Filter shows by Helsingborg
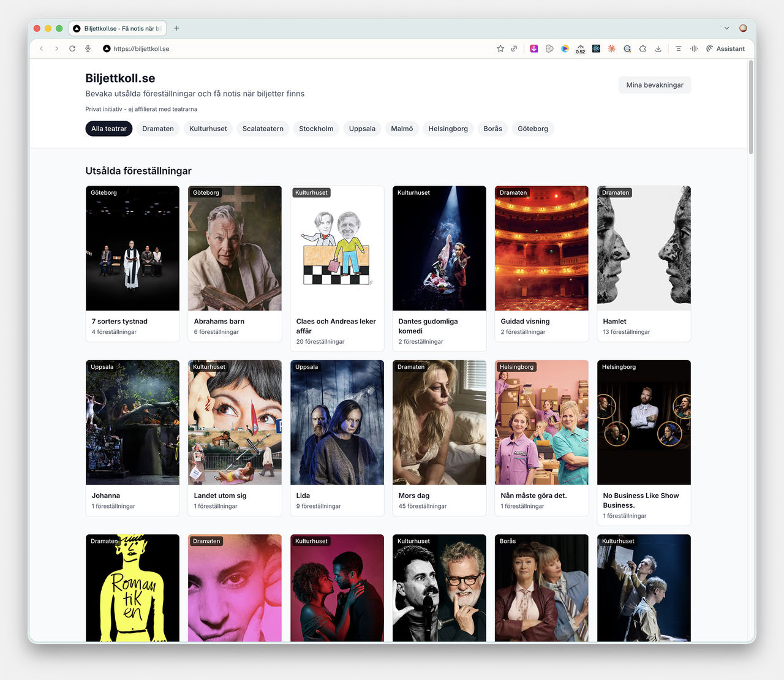Screen dimensions: 784x680 (448, 129)
